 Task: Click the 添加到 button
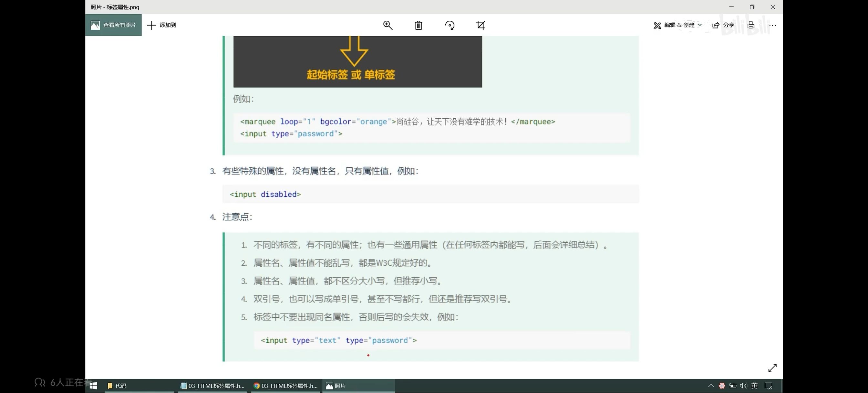coord(161,25)
